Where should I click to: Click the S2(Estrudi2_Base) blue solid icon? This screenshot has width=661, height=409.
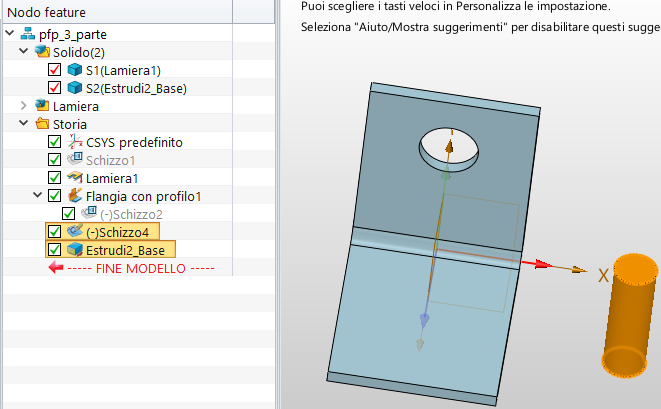click(75, 88)
